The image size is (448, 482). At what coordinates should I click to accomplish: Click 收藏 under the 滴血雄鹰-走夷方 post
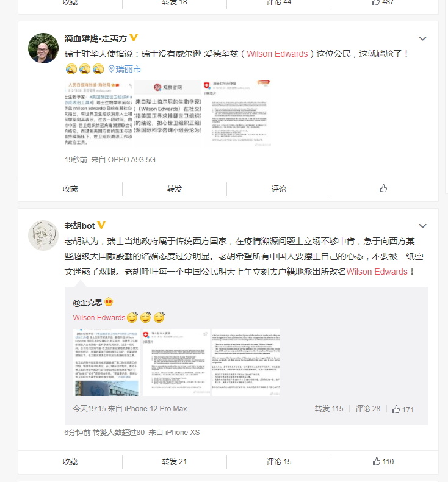[70, 189]
